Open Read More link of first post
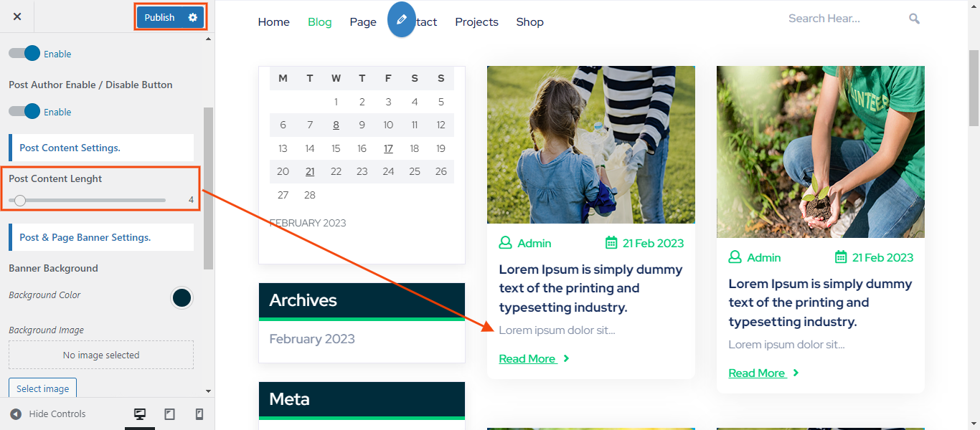This screenshot has width=980, height=430. (x=527, y=359)
